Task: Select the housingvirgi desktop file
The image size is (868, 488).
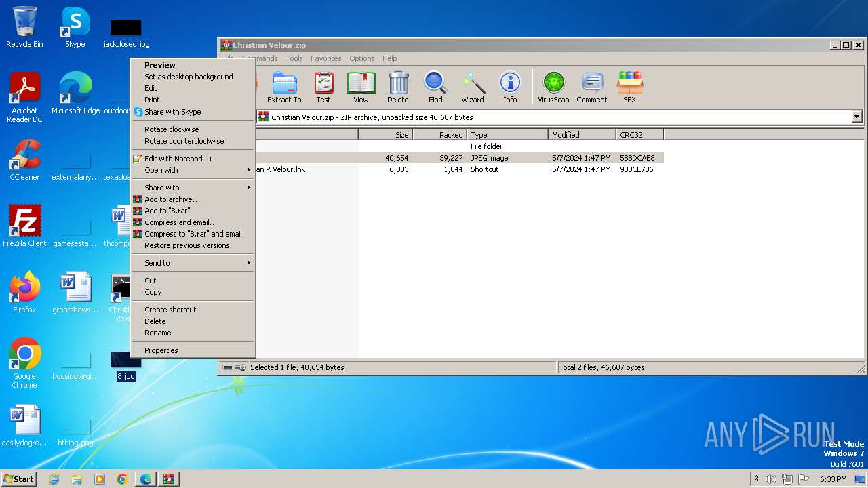Action: pos(75,366)
